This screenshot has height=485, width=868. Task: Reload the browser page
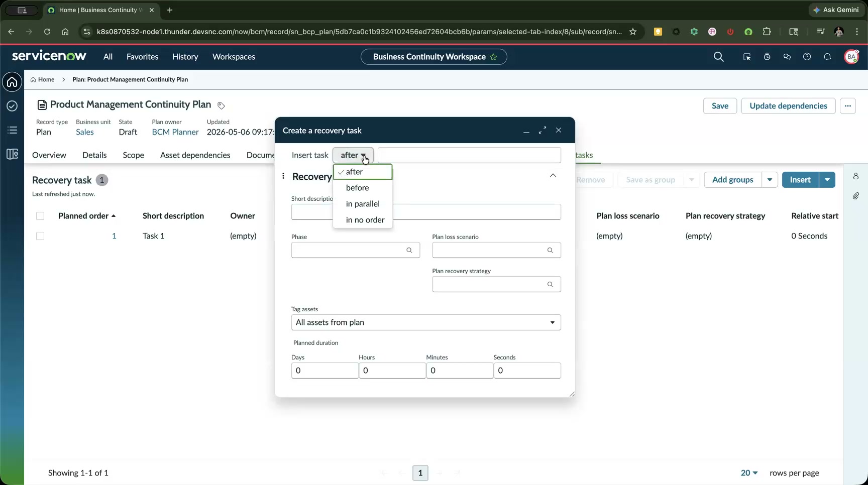pyautogui.click(x=47, y=32)
